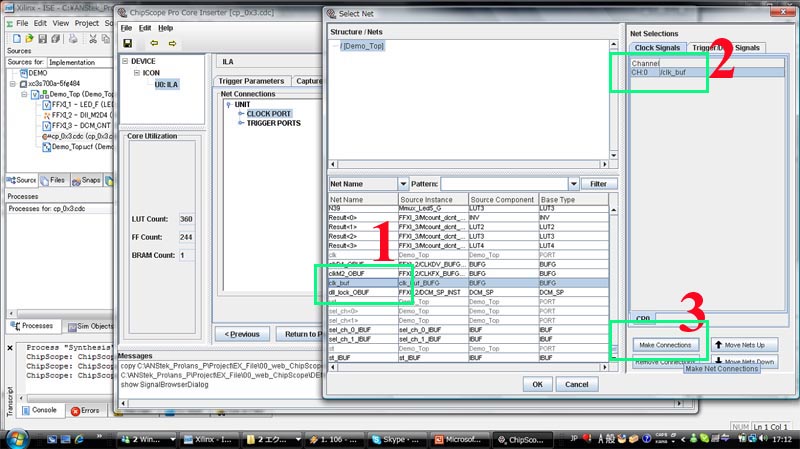Open Edit menu in ChipScope Core Inserter

pyautogui.click(x=145, y=28)
